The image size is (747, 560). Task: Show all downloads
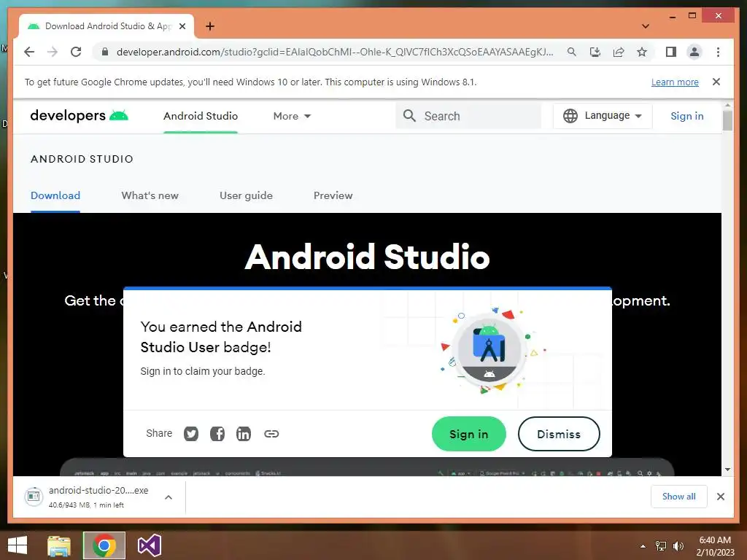coord(678,497)
